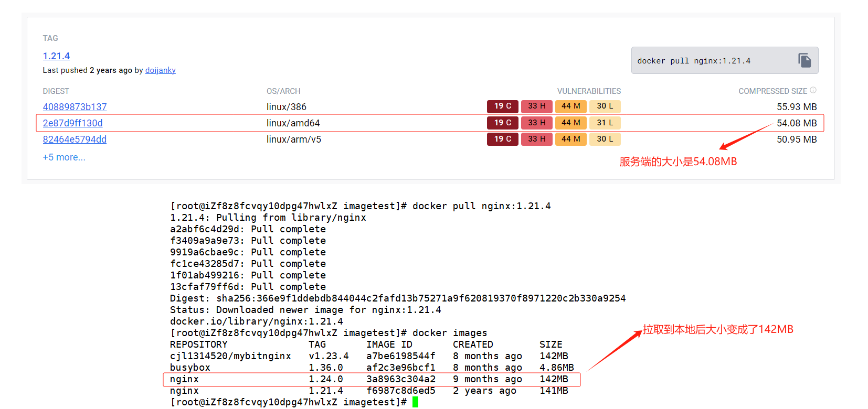Click 31 L badge for linux/amd64
Image resolution: width=868 pixels, height=409 pixels.
pyautogui.click(x=605, y=123)
